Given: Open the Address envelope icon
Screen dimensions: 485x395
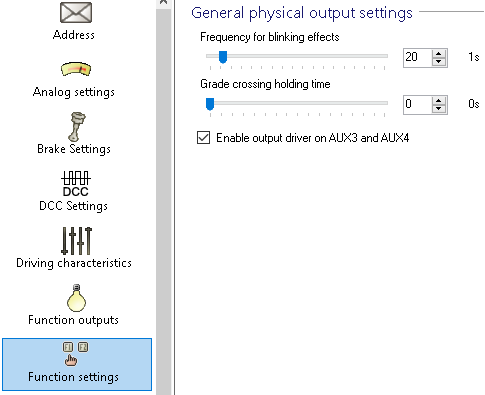Looking at the screenshot, I should (76, 12).
